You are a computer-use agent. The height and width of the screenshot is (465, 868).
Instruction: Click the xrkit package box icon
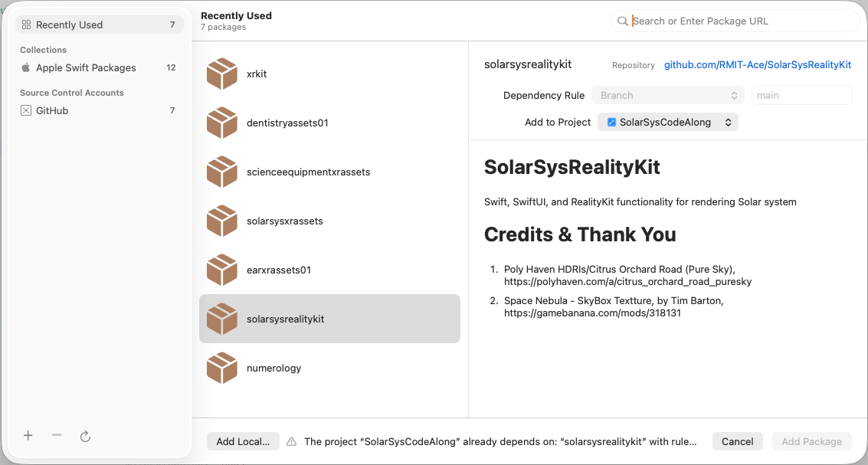(x=222, y=74)
